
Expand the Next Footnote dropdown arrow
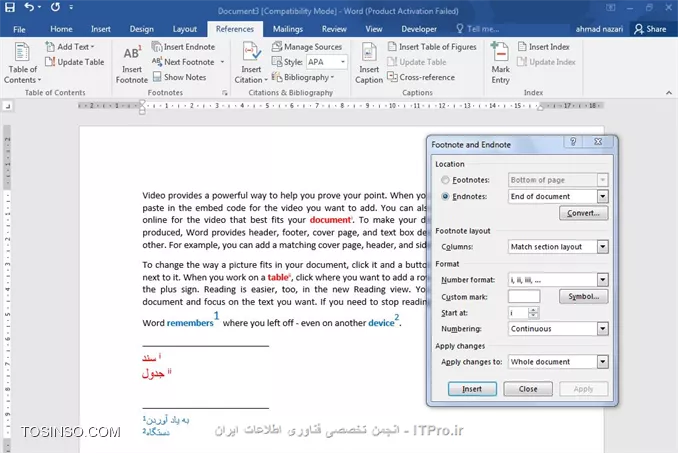pos(222,62)
